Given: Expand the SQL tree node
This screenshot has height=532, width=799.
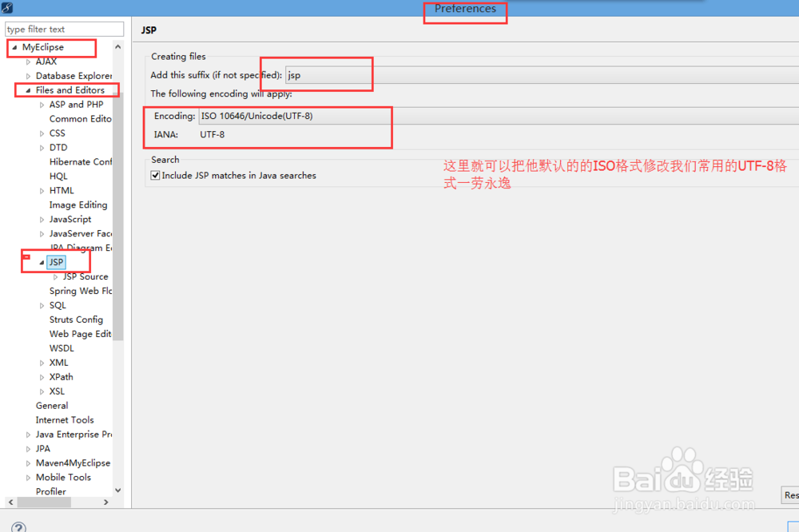Looking at the screenshot, I should [x=42, y=306].
